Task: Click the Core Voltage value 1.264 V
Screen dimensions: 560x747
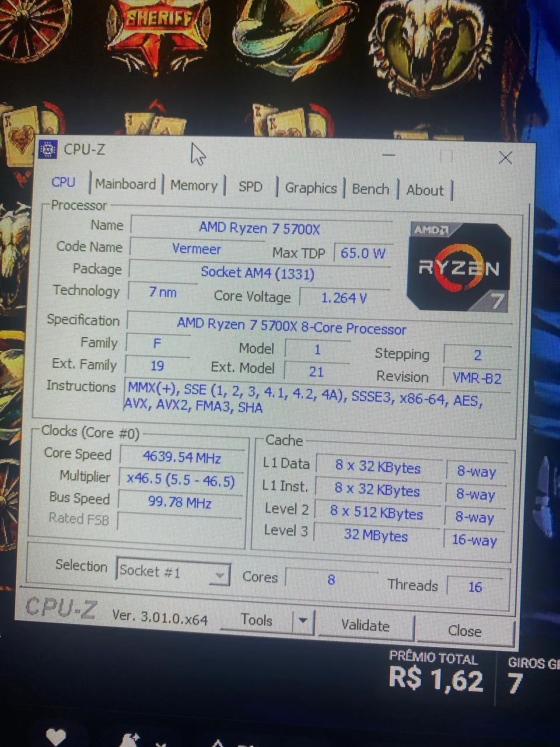Action: [x=344, y=298]
